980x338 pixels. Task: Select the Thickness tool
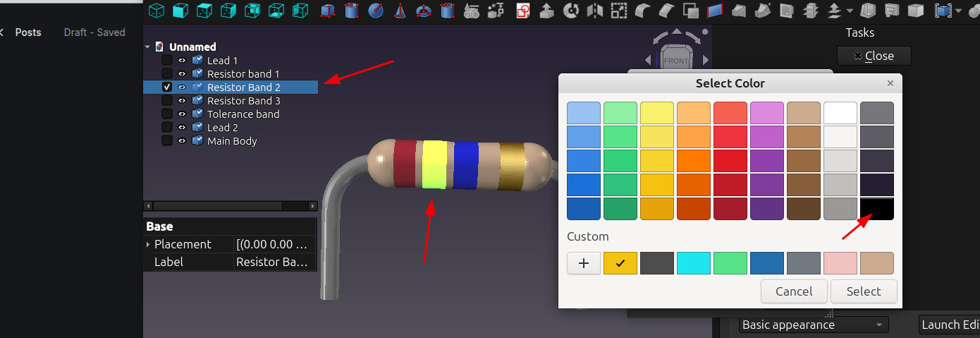868,11
